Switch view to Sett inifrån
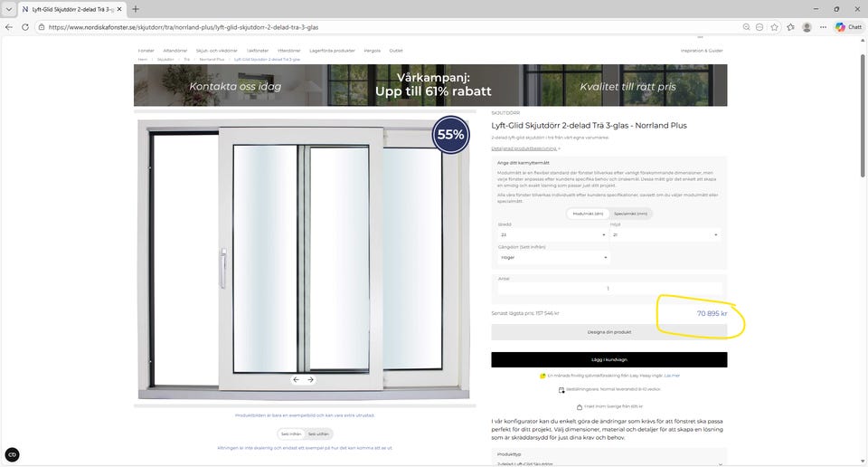The image size is (868, 467). [291, 434]
